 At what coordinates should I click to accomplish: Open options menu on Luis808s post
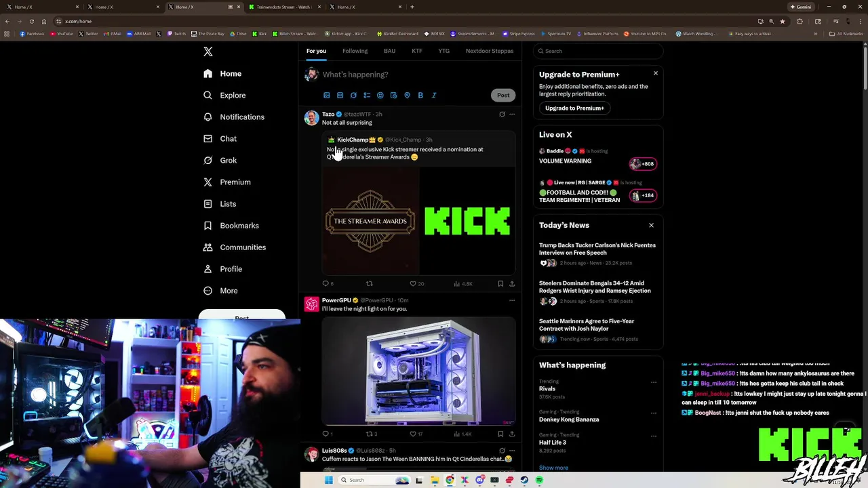(512, 451)
